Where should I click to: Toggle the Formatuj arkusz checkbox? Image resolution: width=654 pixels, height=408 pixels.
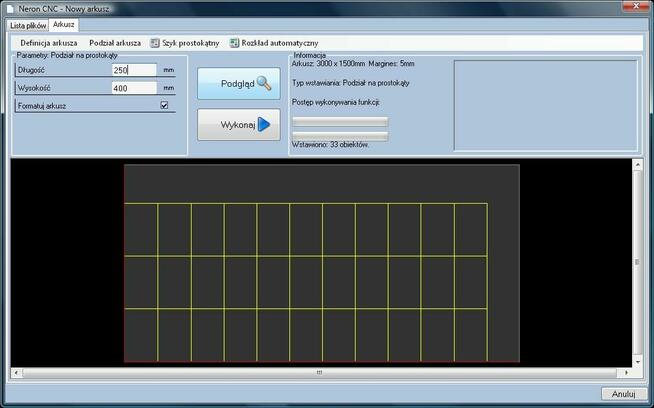pyautogui.click(x=165, y=105)
